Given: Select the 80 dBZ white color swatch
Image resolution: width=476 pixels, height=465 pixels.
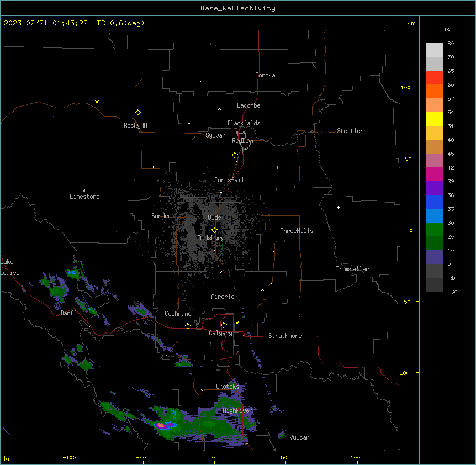Looking at the screenshot, I should [x=434, y=50].
